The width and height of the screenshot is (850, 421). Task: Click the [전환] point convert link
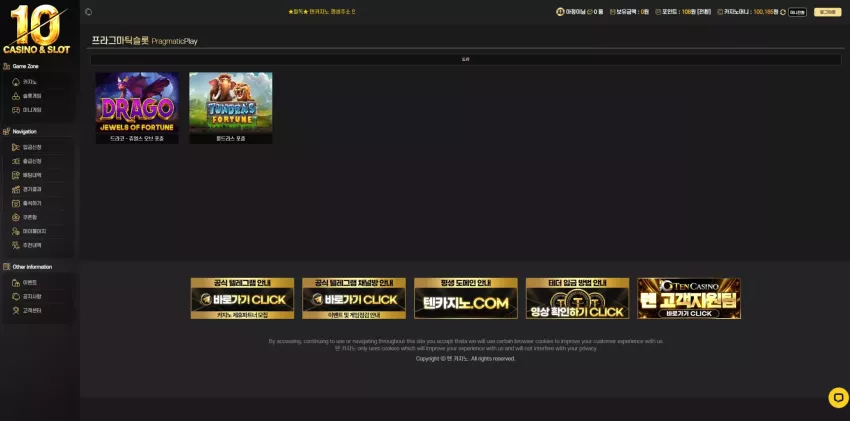(x=704, y=12)
